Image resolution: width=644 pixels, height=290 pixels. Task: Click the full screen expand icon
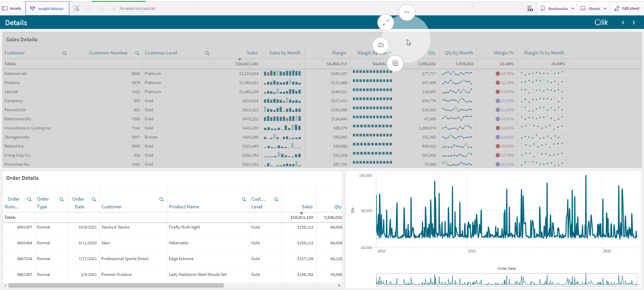click(x=386, y=23)
